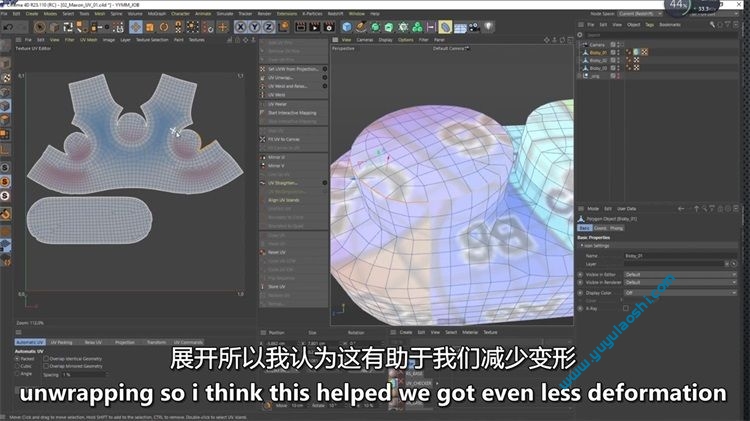Open the UV Commands tab
The image size is (750, 421).
point(188,342)
